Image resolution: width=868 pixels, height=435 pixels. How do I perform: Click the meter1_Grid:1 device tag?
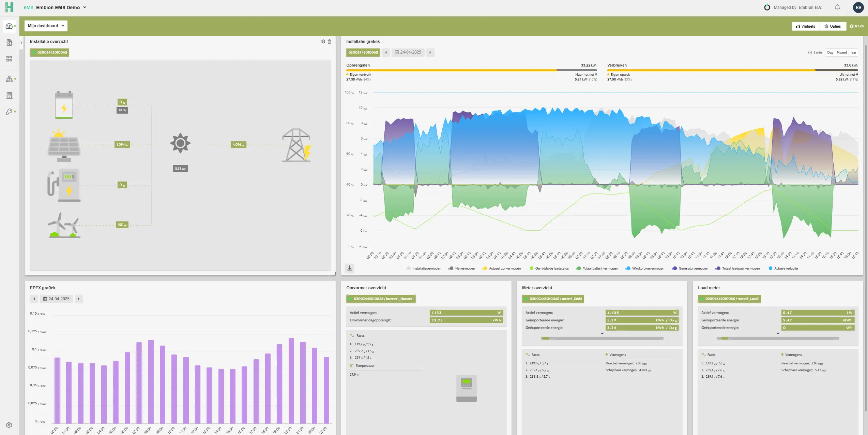click(x=553, y=299)
